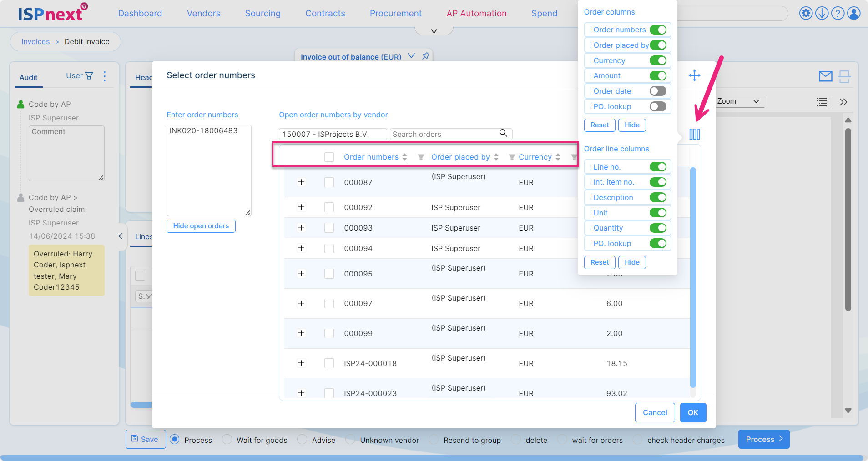Image resolution: width=868 pixels, height=461 pixels.
Task: Open the column chooser icon
Action: pos(695,134)
